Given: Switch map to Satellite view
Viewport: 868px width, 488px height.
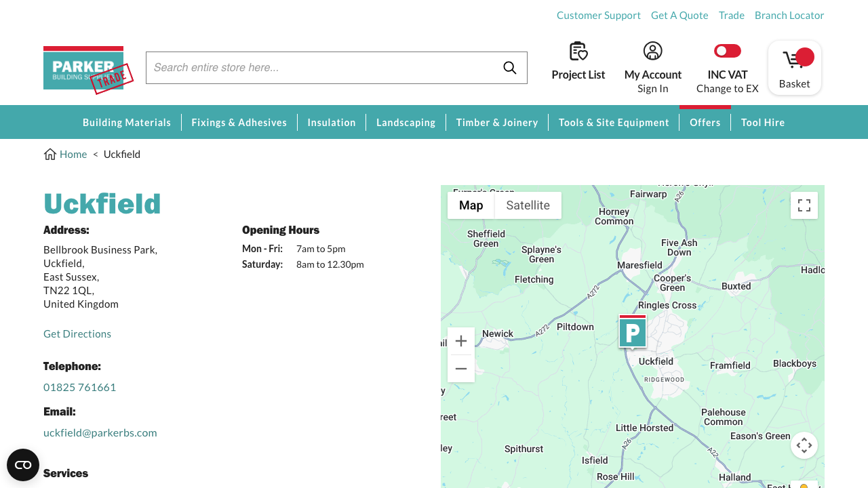Looking at the screenshot, I should click(x=528, y=205).
